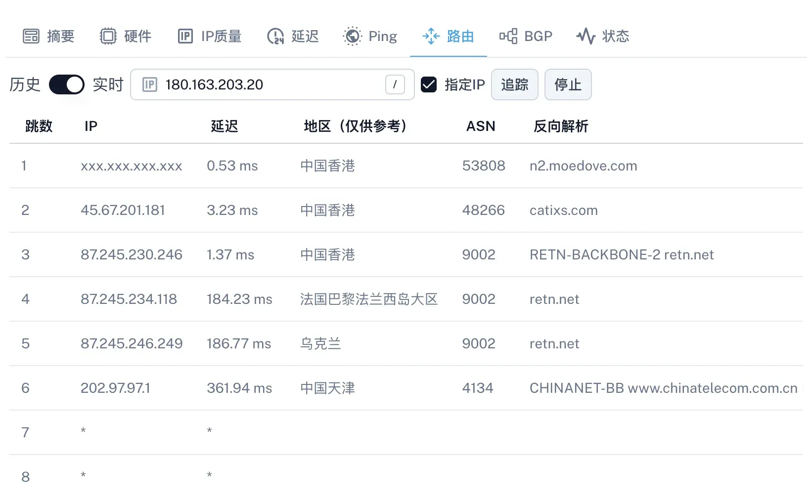Toggle the 历史/实时 switch

(x=67, y=84)
